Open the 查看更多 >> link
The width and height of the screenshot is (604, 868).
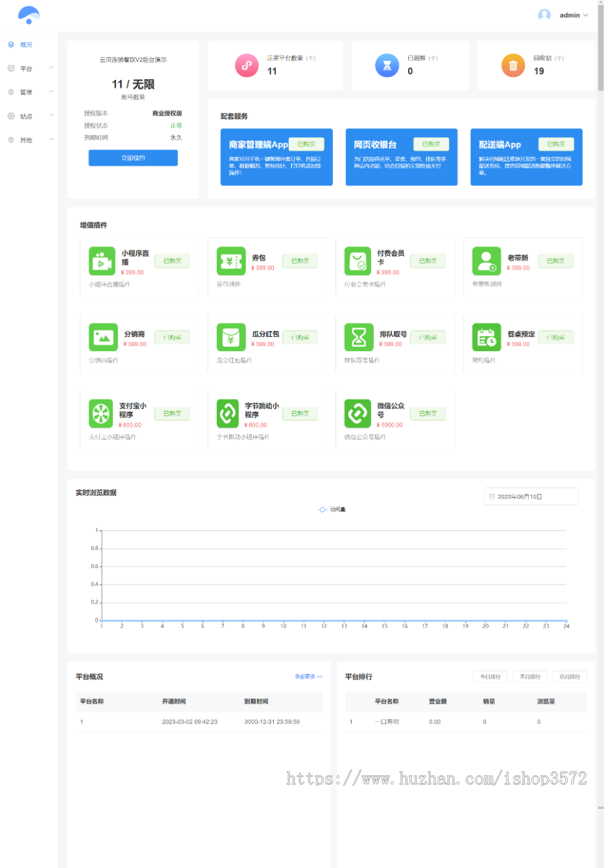point(308,677)
